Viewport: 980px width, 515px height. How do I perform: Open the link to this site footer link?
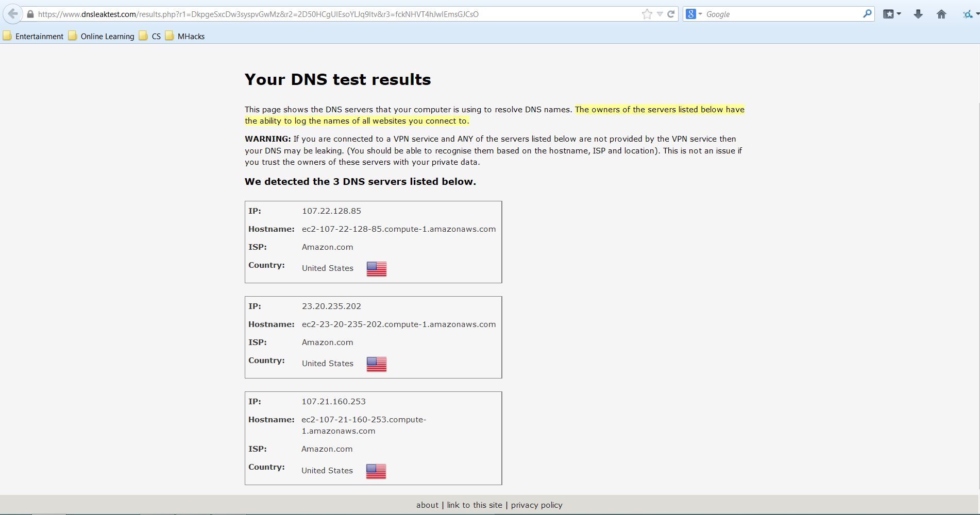[475, 505]
